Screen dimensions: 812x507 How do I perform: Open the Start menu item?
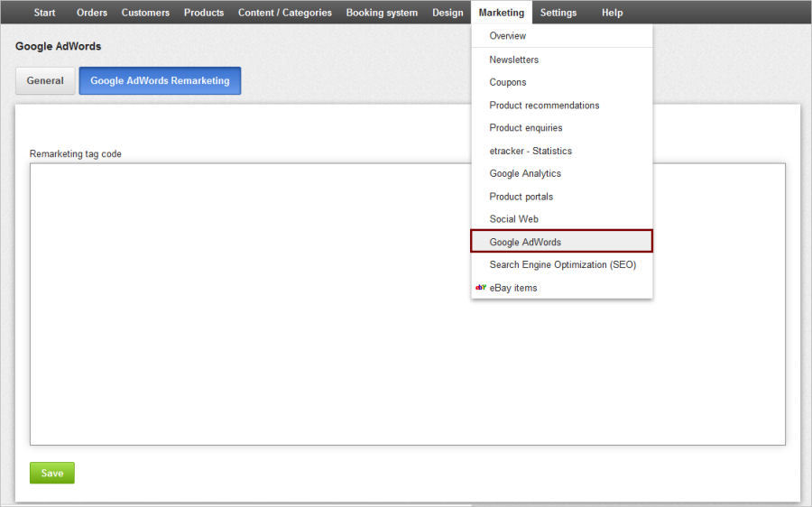coord(44,13)
